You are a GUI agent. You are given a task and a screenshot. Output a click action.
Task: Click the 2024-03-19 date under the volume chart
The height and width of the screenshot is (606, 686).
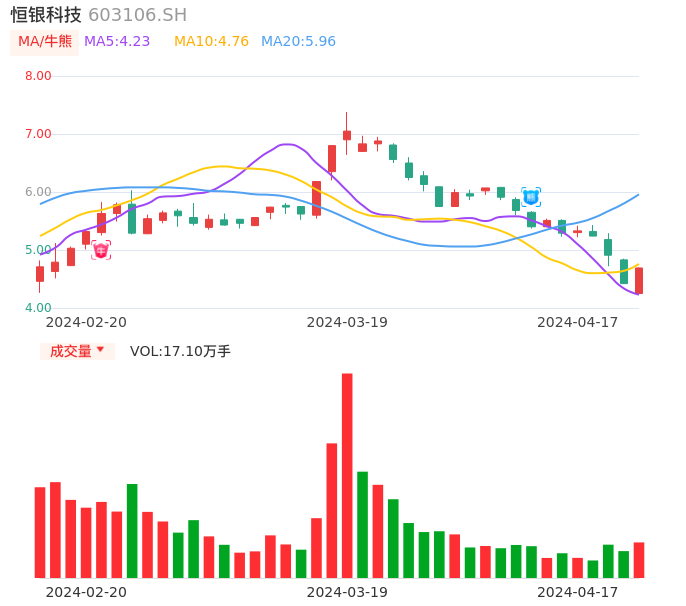(x=347, y=592)
